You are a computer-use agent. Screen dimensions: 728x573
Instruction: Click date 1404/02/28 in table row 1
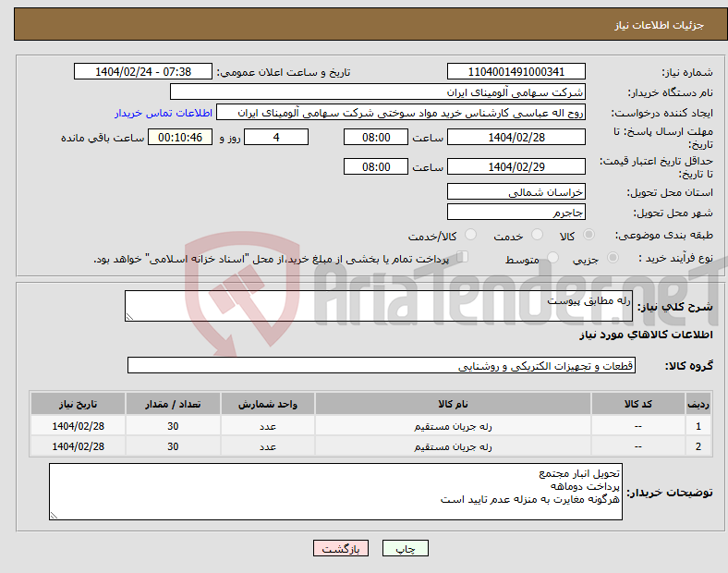point(78,426)
